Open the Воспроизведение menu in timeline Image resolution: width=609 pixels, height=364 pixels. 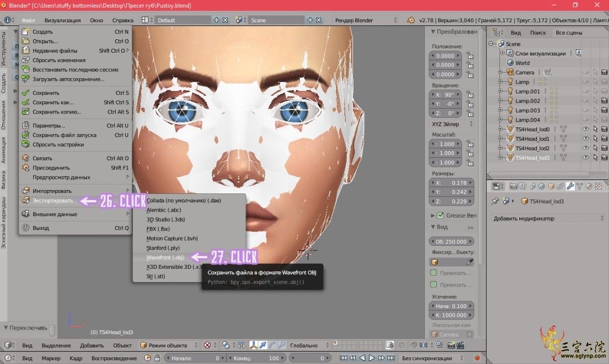[x=114, y=358]
